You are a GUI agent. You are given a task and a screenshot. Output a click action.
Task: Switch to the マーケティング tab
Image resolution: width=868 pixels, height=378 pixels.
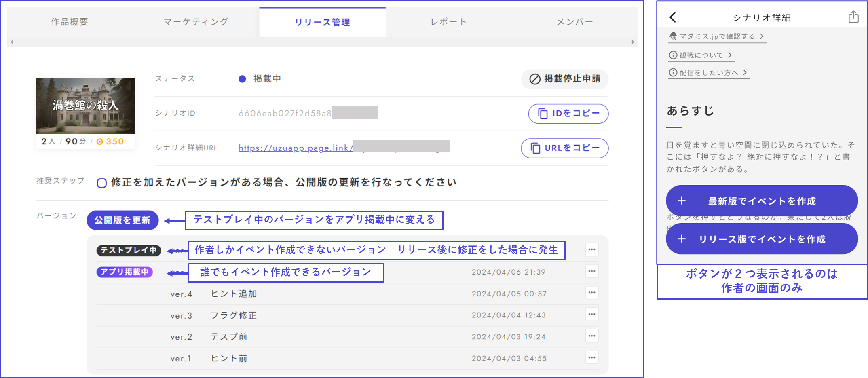(196, 22)
